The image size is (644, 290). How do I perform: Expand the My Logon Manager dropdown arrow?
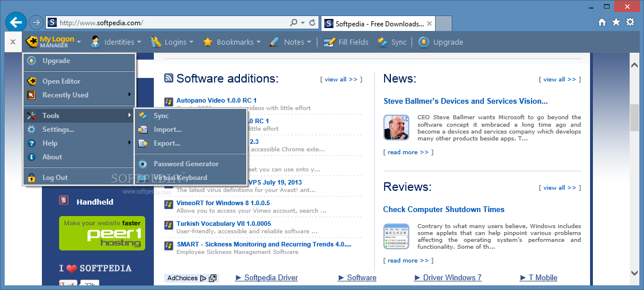(79, 42)
